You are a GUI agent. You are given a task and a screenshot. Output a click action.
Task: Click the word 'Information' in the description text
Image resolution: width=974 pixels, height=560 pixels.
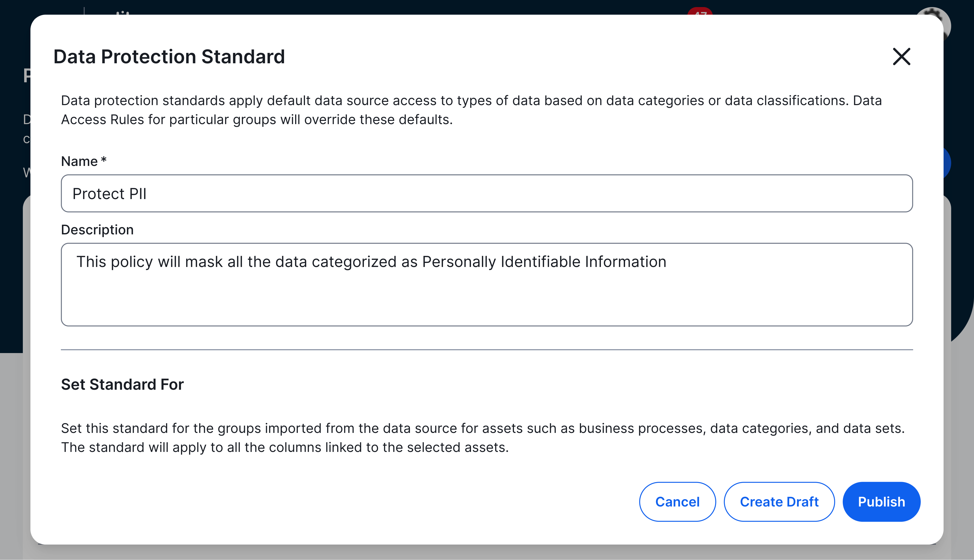(625, 262)
